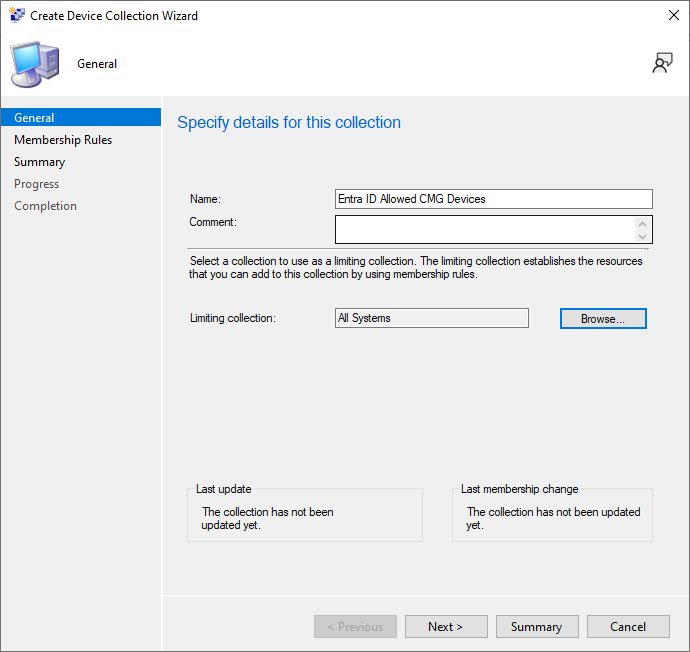Open the Summary step in the sidebar list
This screenshot has width=690, height=652.
click(39, 162)
